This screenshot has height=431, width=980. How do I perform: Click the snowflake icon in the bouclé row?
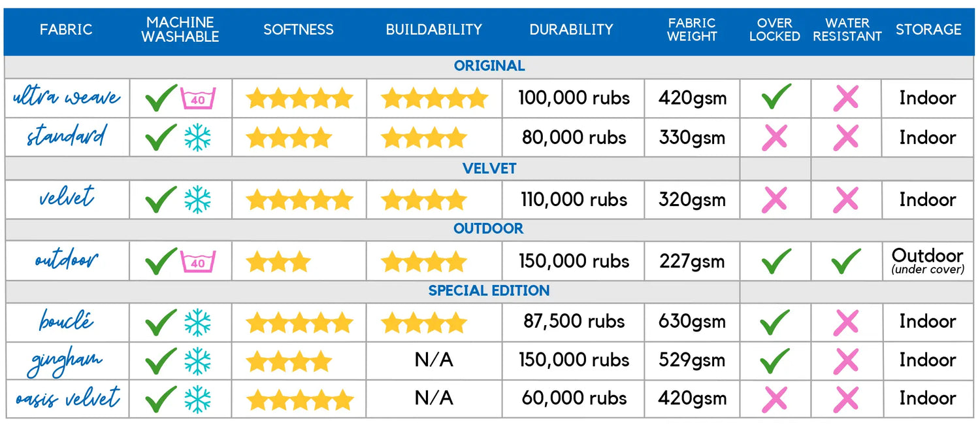coord(197,322)
